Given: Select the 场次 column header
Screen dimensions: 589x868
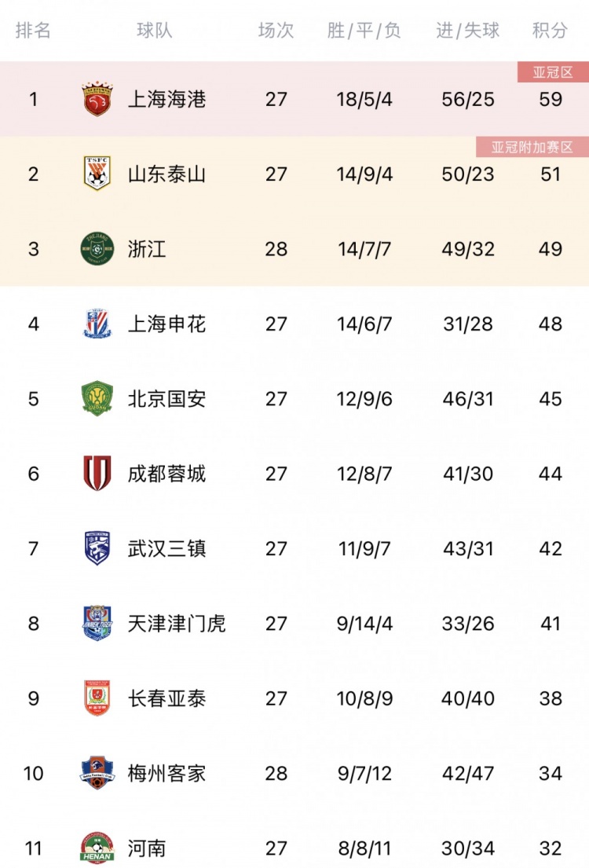Looking at the screenshot, I should point(276,30).
